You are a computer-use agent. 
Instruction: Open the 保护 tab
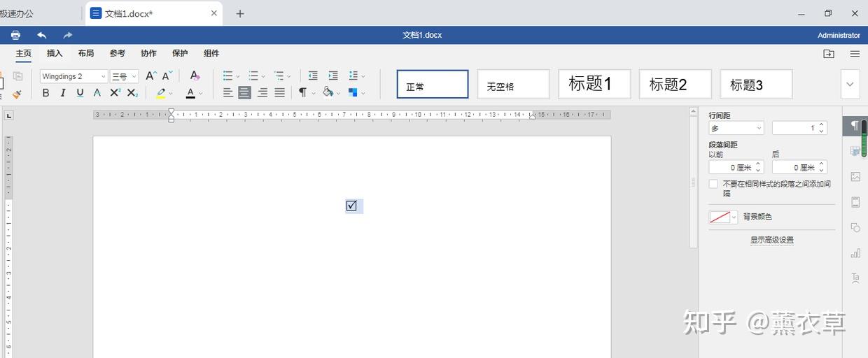click(180, 53)
